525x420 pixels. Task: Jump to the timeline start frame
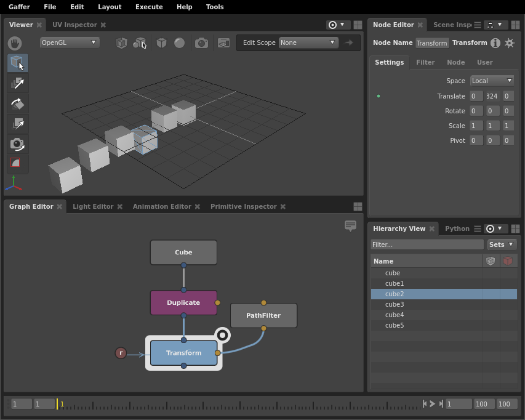(425, 403)
